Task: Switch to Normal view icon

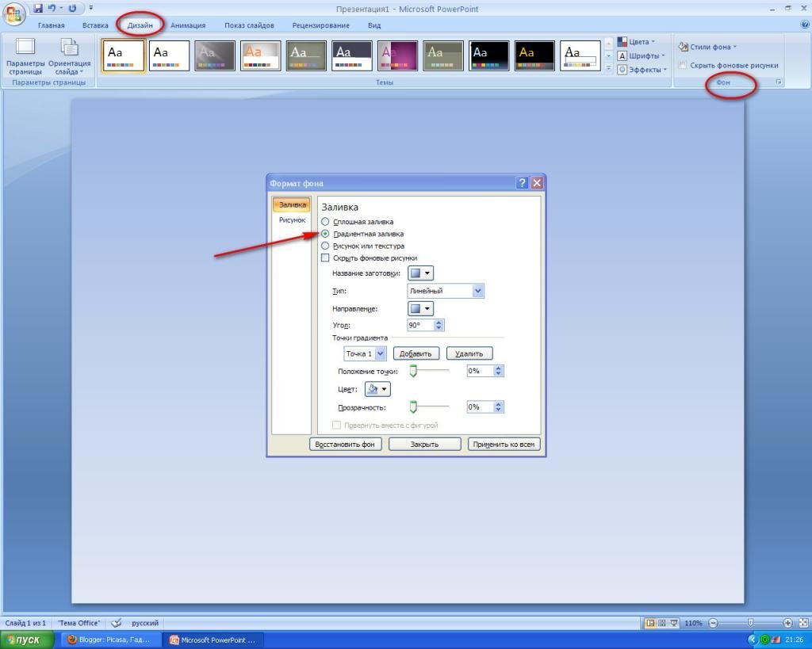Action: click(650, 623)
